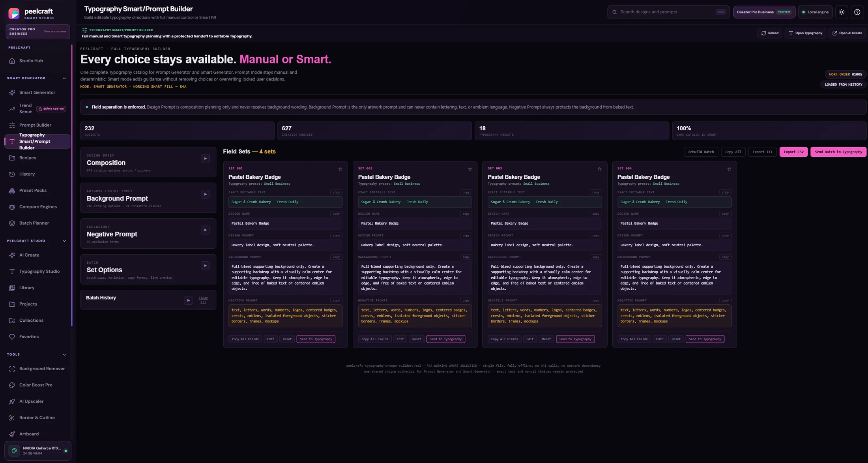Clear all batch history link
This screenshot has height=463, width=868.
coord(203,300)
